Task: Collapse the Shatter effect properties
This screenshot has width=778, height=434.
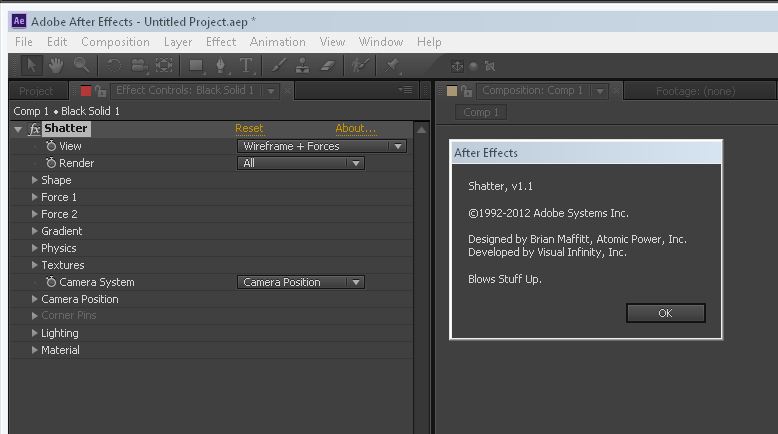Action: tap(18, 129)
